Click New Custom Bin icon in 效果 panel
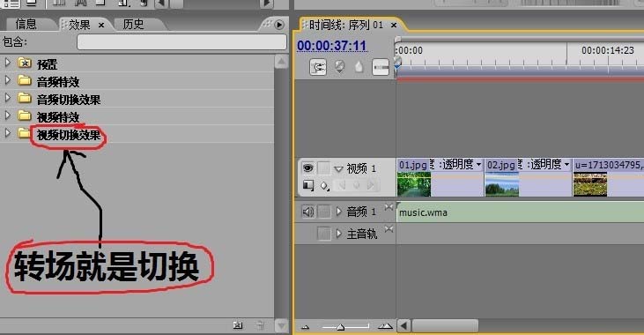The width and height of the screenshot is (644, 335). point(238,325)
